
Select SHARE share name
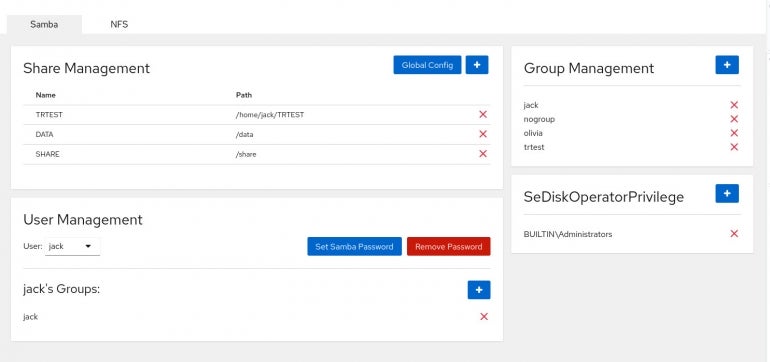(47, 154)
